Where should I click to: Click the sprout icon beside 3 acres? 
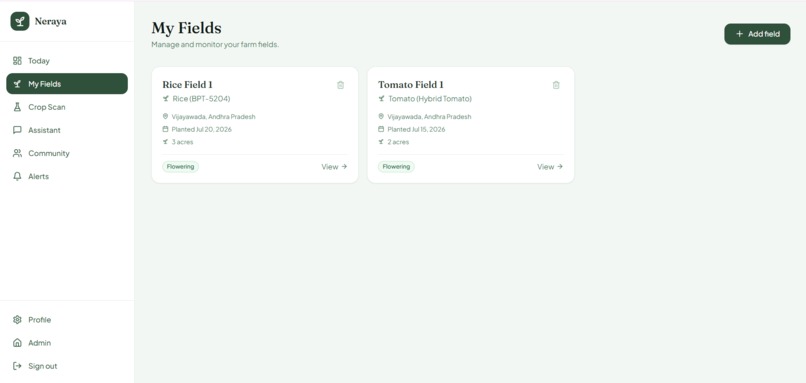coord(166,141)
